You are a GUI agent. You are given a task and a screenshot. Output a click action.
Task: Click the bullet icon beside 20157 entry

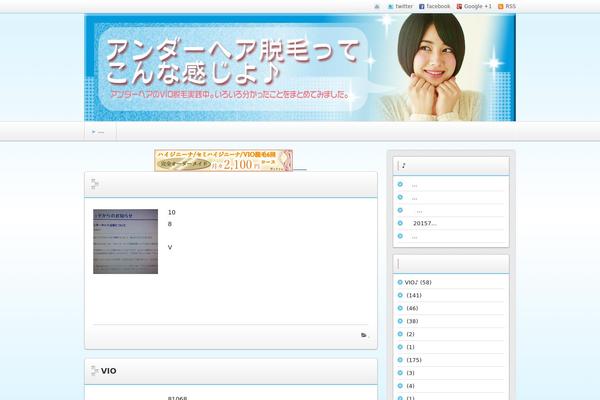[x=400, y=223]
